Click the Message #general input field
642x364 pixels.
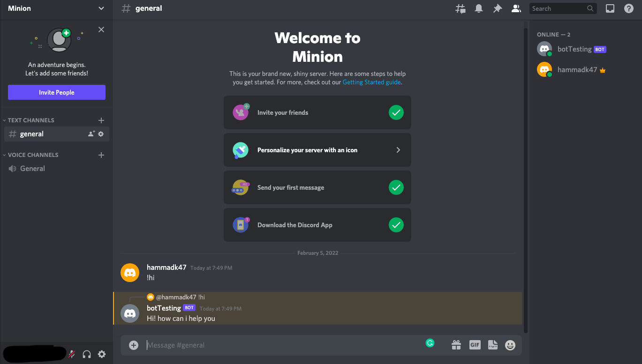tap(234, 345)
